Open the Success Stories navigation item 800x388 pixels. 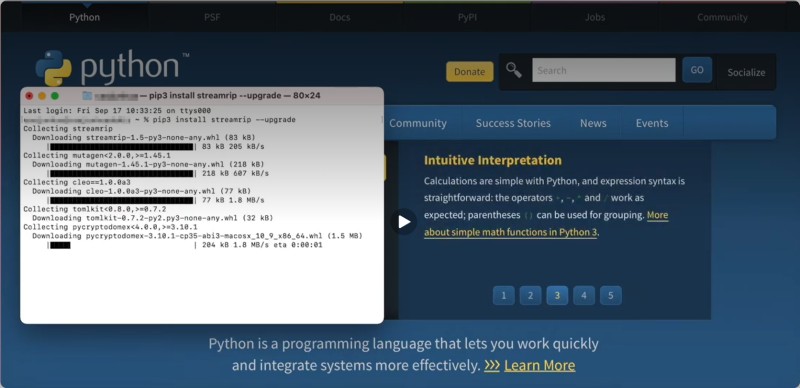click(513, 123)
